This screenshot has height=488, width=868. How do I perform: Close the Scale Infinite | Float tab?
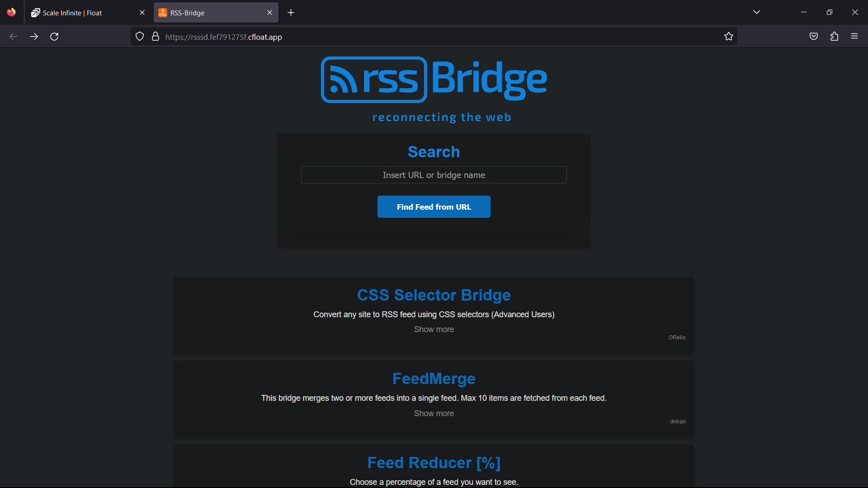coord(142,13)
